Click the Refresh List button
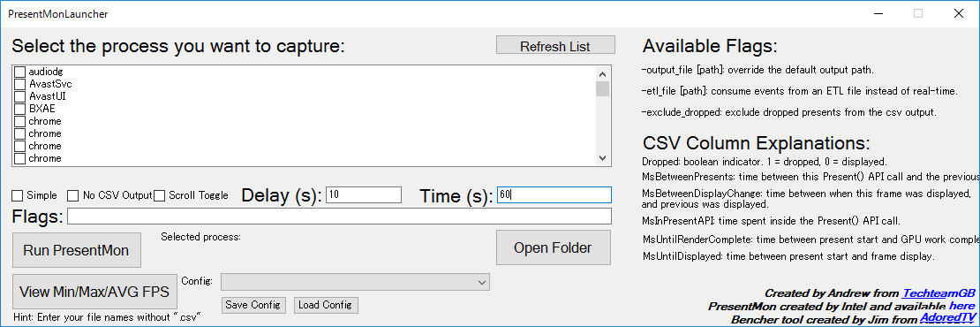 pyautogui.click(x=555, y=46)
